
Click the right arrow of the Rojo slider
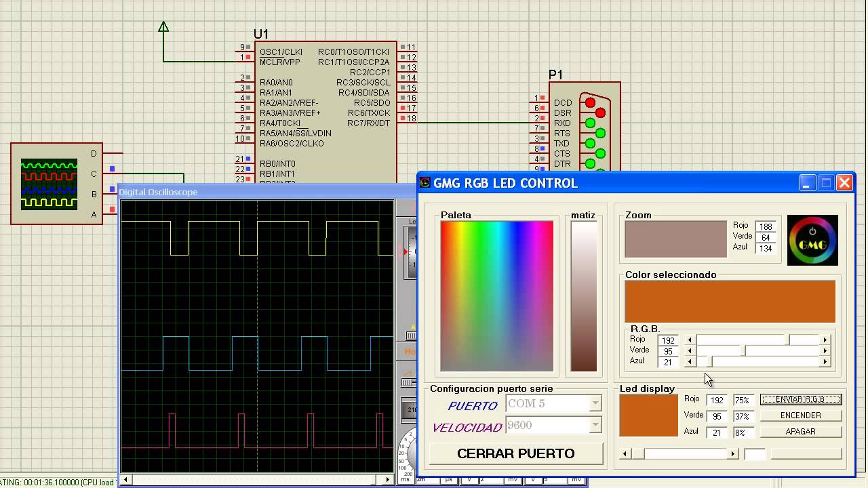click(x=825, y=340)
